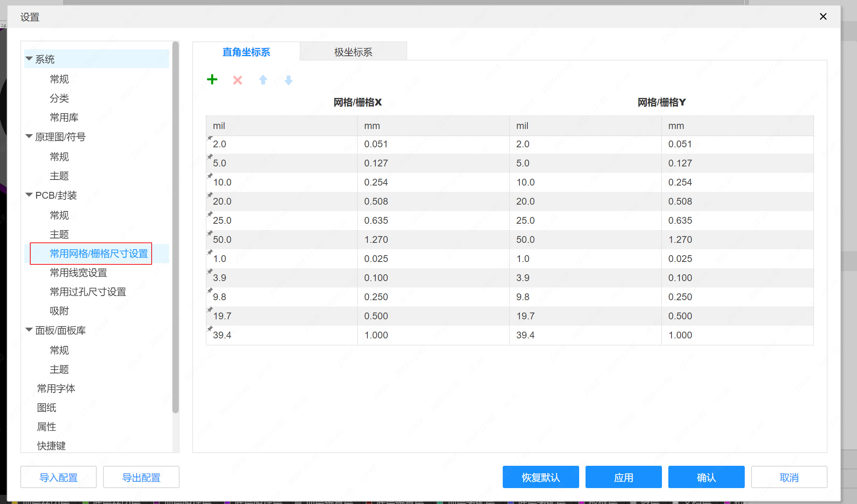
Task: Open 吸附 settings item
Action: pyautogui.click(x=59, y=311)
